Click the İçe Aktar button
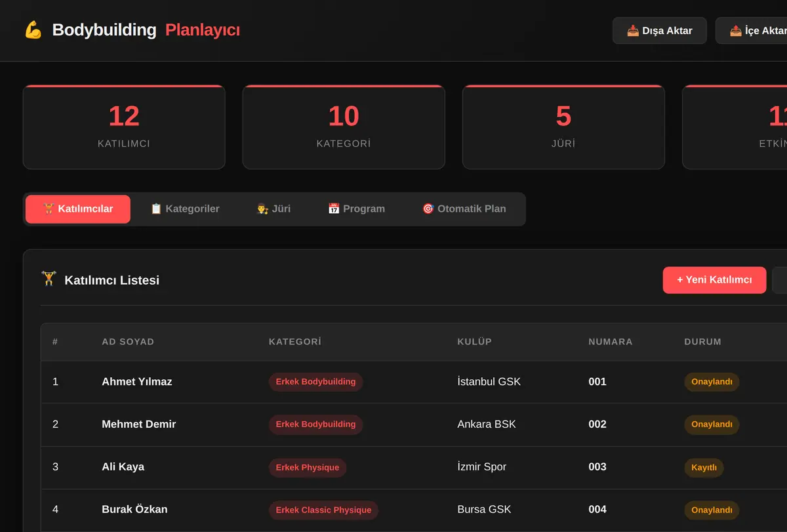 click(x=752, y=31)
